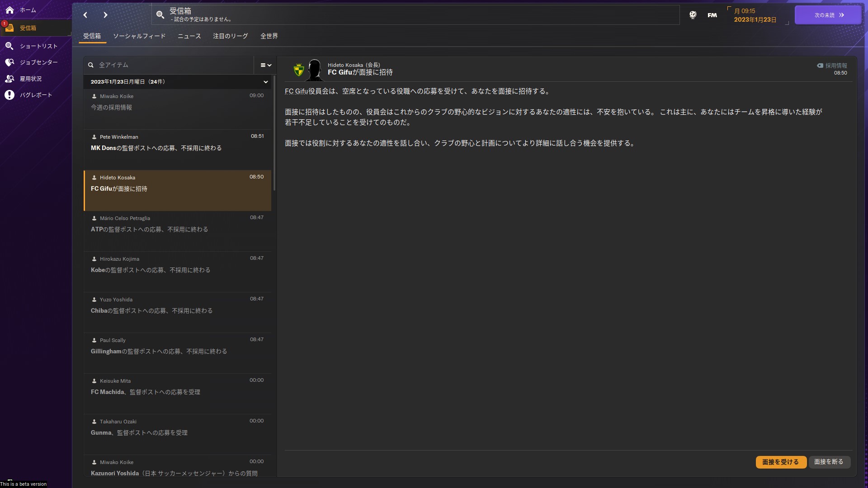Accept the interview with 面接を受ける

pyautogui.click(x=780, y=462)
